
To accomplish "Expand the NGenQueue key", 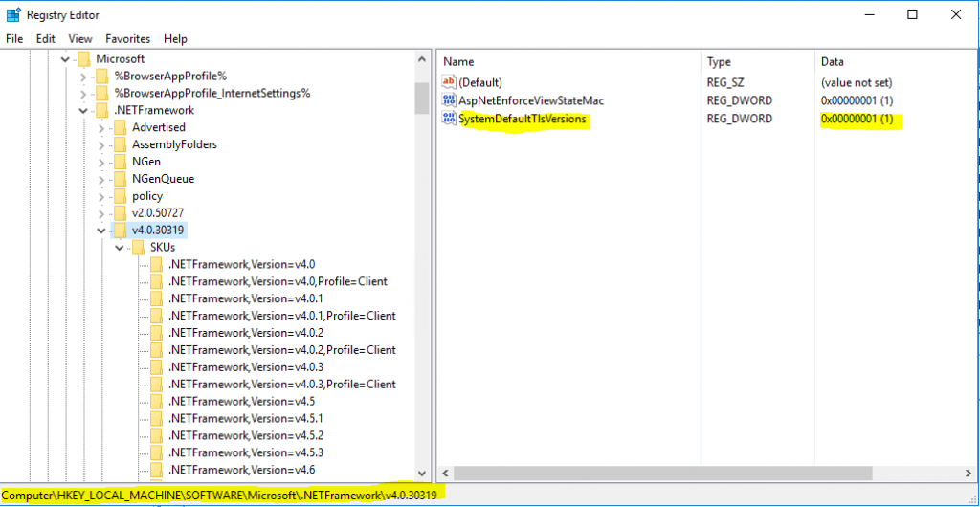I will tap(101, 179).
